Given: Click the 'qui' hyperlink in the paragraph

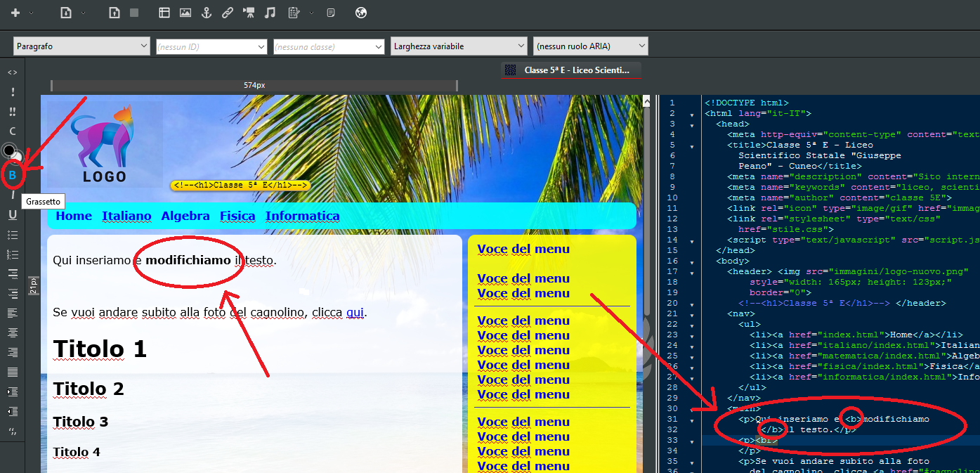Looking at the screenshot, I should coord(355,312).
